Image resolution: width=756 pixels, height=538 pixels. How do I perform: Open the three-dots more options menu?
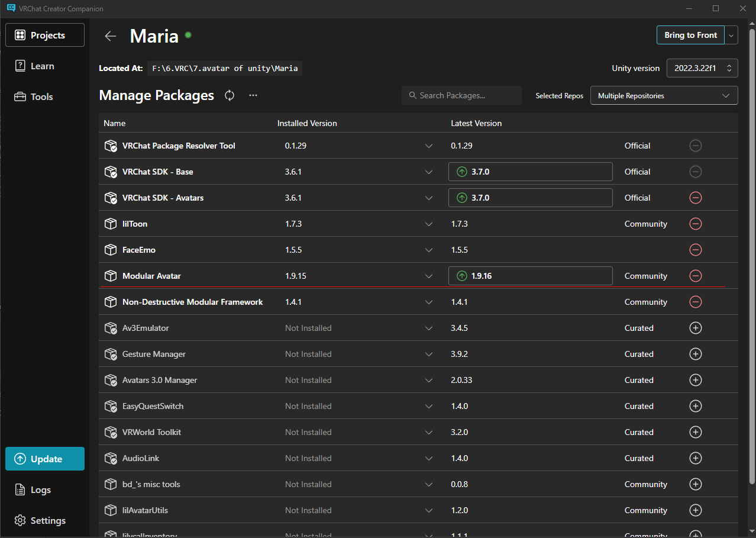(253, 95)
